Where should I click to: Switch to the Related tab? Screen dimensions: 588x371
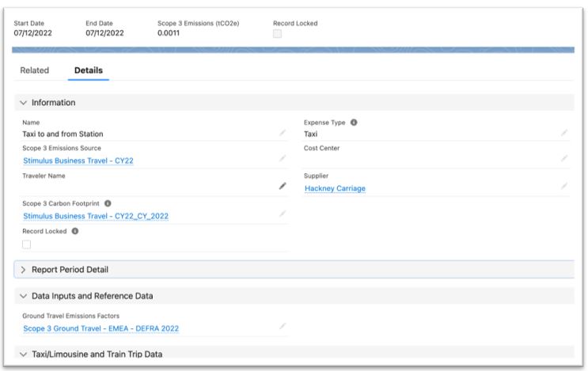click(x=35, y=70)
